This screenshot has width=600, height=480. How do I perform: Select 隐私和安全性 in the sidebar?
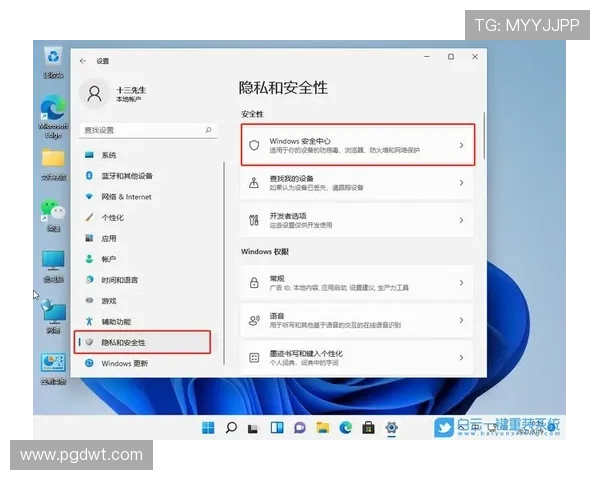143,342
